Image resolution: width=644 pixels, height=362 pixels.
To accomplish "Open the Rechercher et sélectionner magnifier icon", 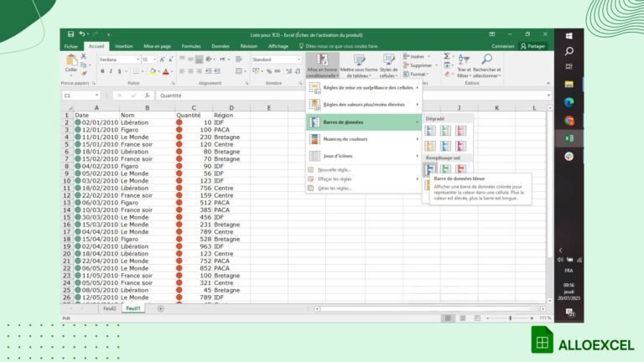I will pyautogui.click(x=486, y=60).
